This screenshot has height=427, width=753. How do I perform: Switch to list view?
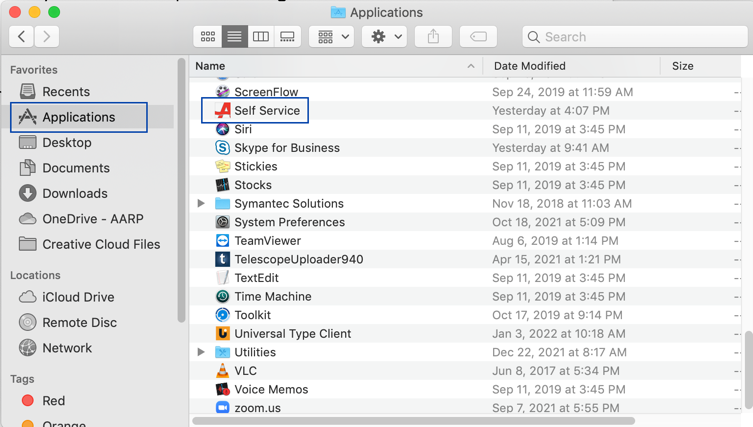click(x=234, y=37)
